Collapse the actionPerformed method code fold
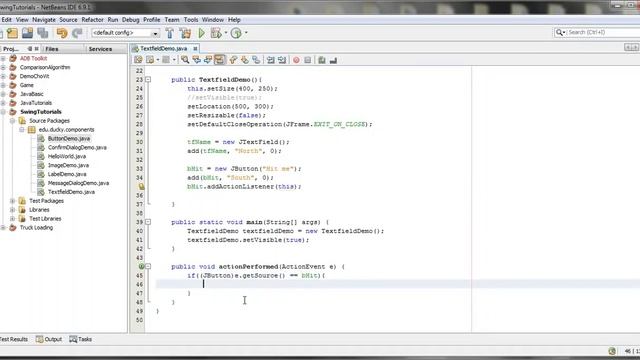 pyautogui.click(x=148, y=267)
